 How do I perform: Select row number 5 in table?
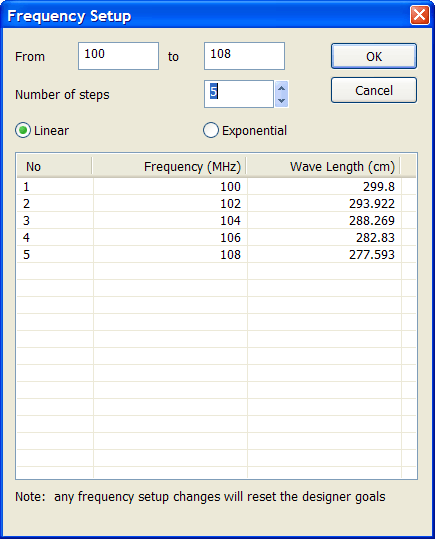point(26,254)
